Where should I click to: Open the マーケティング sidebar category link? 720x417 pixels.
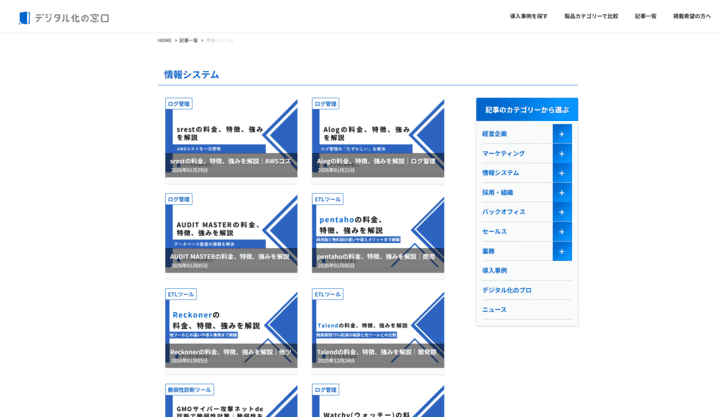(x=503, y=153)
